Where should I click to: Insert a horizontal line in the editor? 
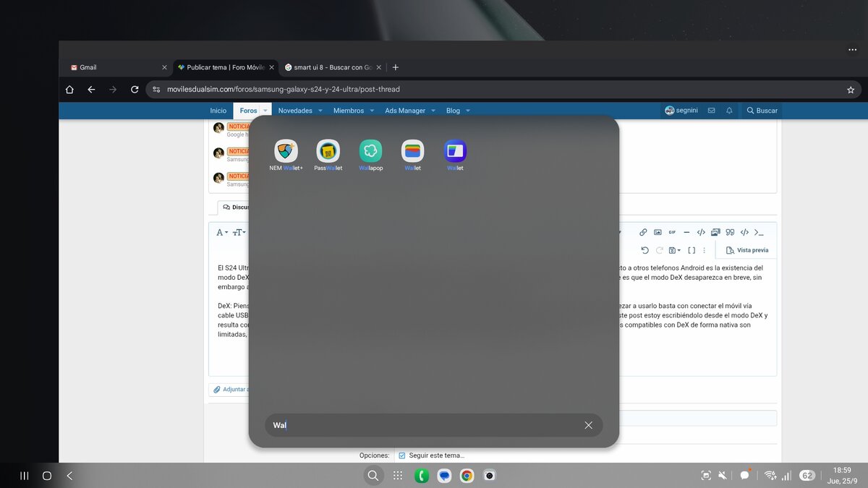686,232
